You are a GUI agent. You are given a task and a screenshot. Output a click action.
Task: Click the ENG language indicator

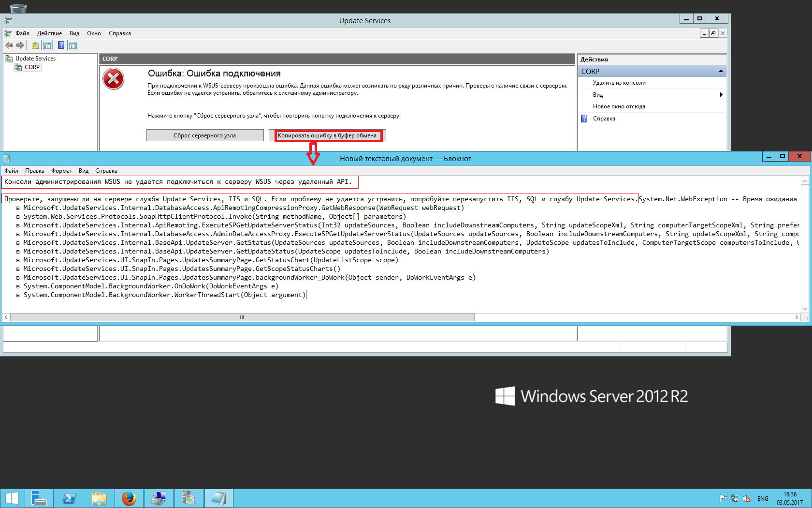point(763,499)
